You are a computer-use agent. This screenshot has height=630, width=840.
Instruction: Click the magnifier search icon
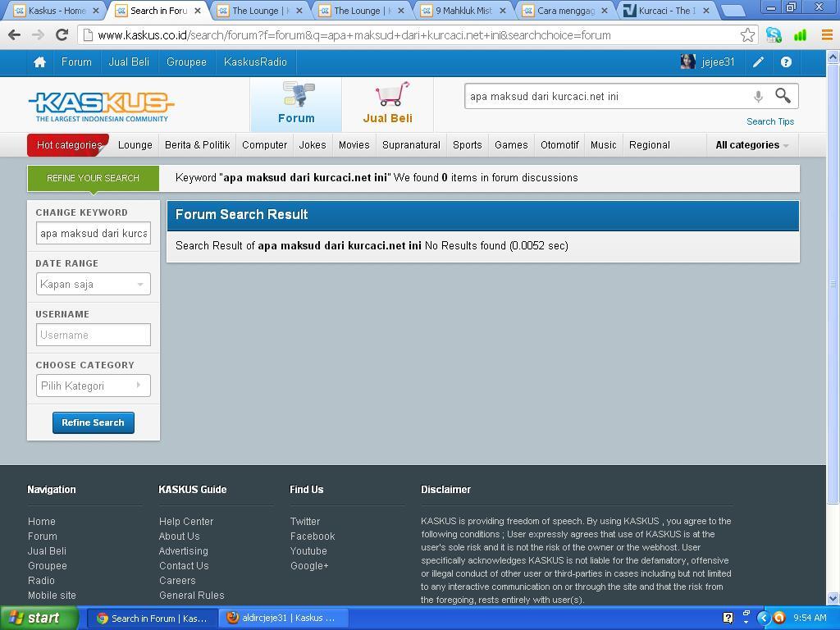tap(783, 96)
